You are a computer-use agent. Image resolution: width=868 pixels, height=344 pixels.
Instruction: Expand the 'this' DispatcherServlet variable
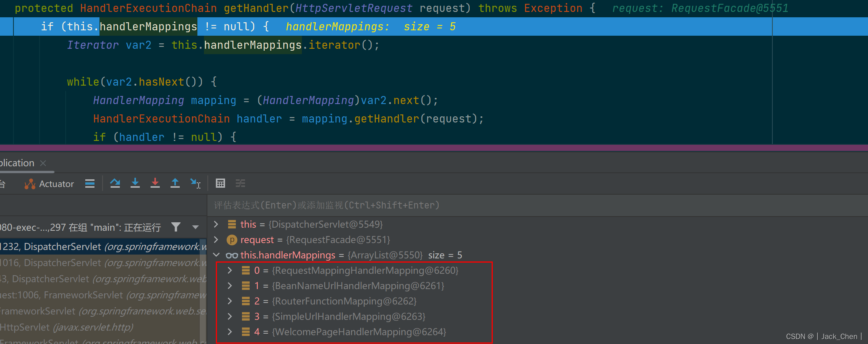[x=216, y=224]
